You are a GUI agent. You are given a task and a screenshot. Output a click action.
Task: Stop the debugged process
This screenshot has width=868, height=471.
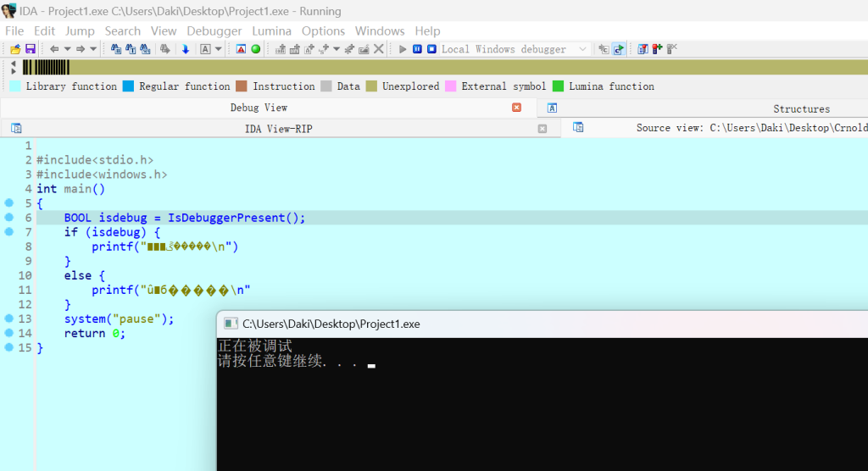(x=431, y=49)
